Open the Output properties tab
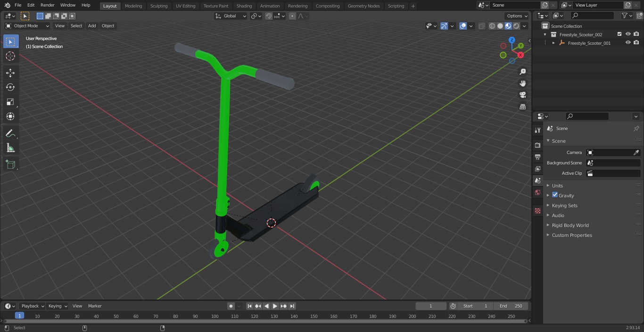Image resolution: width=644 pixels, height=332 pixels. click(x=537, y=157)
